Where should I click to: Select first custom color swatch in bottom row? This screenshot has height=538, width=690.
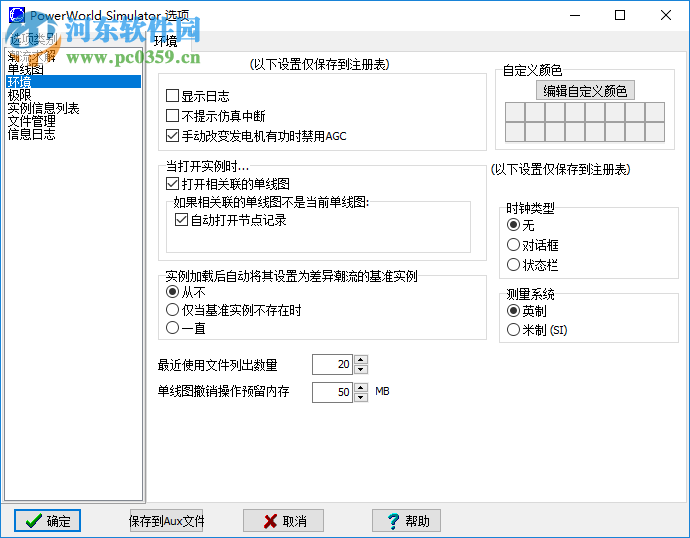pos(515,132)
